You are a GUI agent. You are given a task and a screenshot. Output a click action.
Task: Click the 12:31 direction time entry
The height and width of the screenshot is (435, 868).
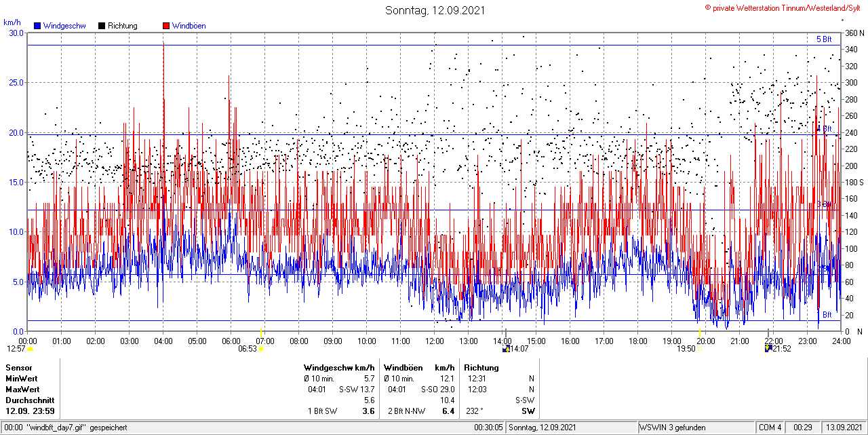point(477,379)
